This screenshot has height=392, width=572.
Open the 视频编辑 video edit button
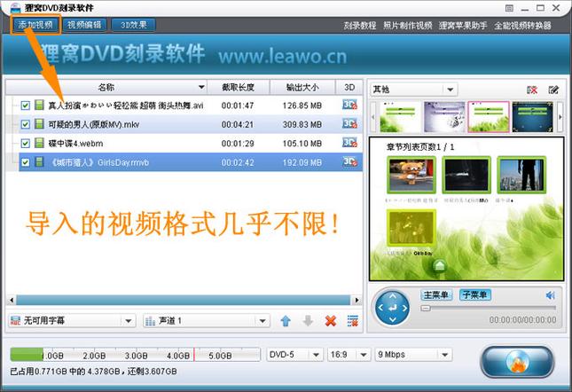coord(84,25)
